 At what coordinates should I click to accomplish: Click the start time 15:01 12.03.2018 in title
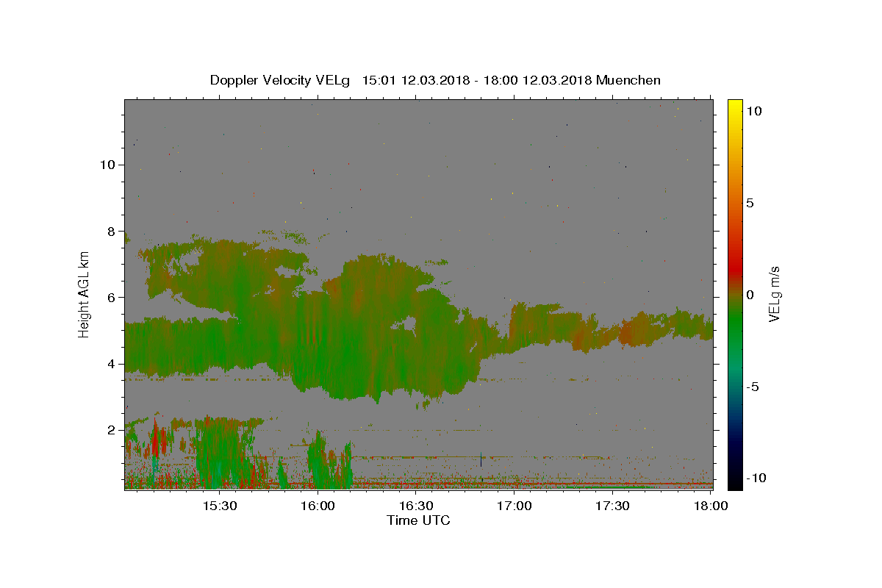pos(415,80)
